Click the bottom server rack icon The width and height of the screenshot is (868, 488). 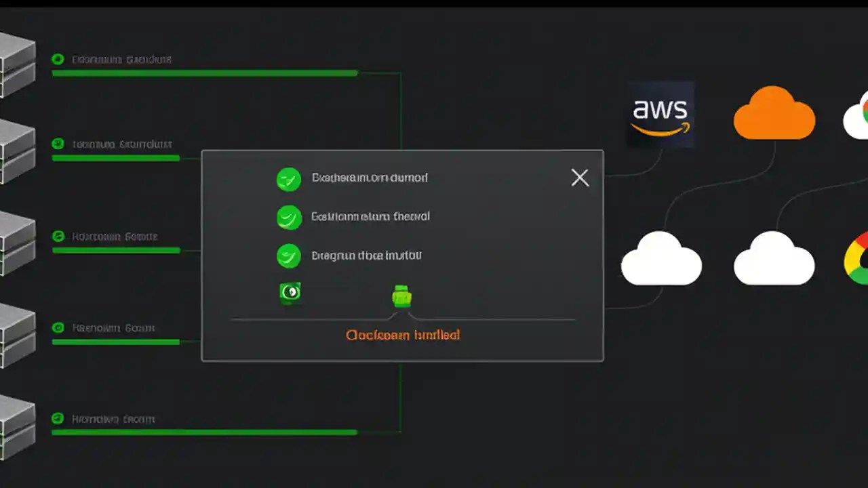17,424
